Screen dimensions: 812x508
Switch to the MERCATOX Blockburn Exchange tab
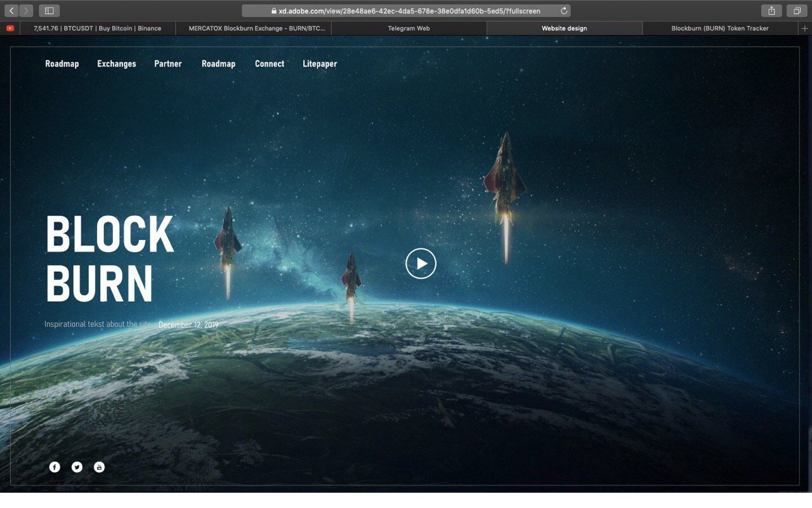click(x=254, y=29)
